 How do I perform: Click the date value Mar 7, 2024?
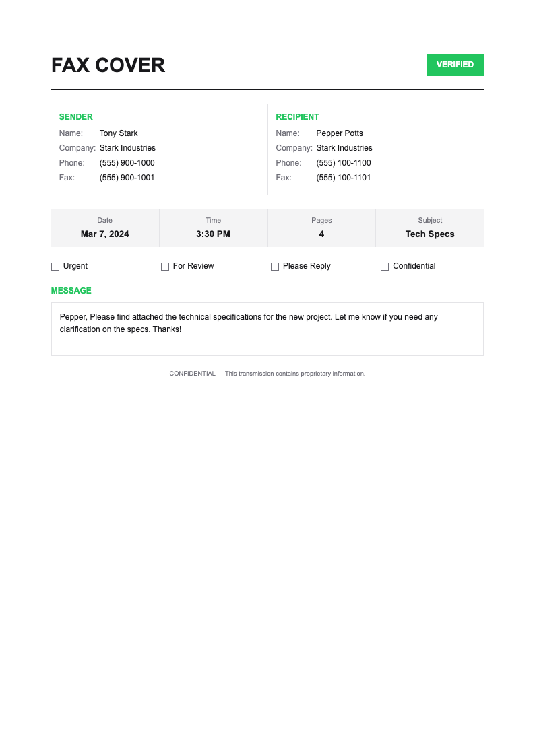tap(105, 234)
